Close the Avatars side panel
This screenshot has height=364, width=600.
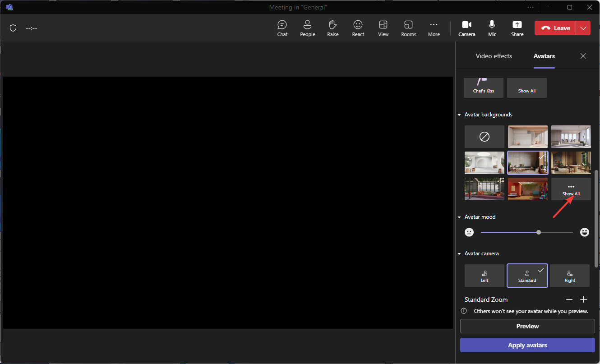[583, 56]
